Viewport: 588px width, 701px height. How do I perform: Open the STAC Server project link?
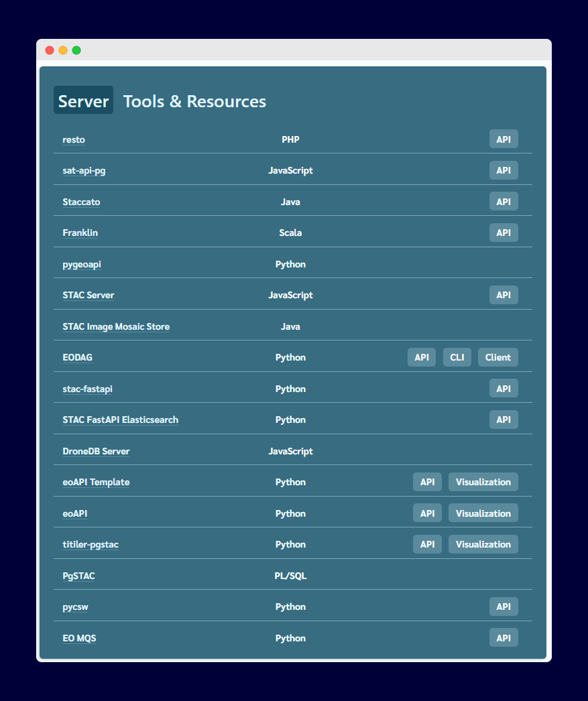click(88, 295)
